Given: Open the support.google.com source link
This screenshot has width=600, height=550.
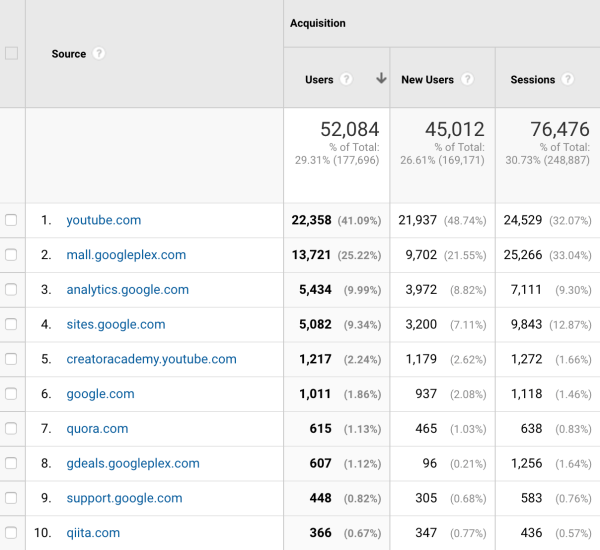Looking at the screenshot, I should [124, 498].
